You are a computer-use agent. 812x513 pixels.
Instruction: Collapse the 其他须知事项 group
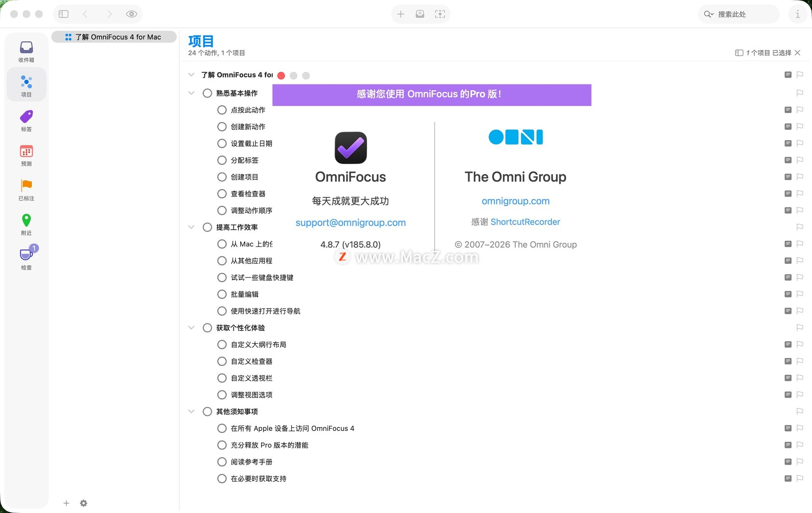point(191,411)
